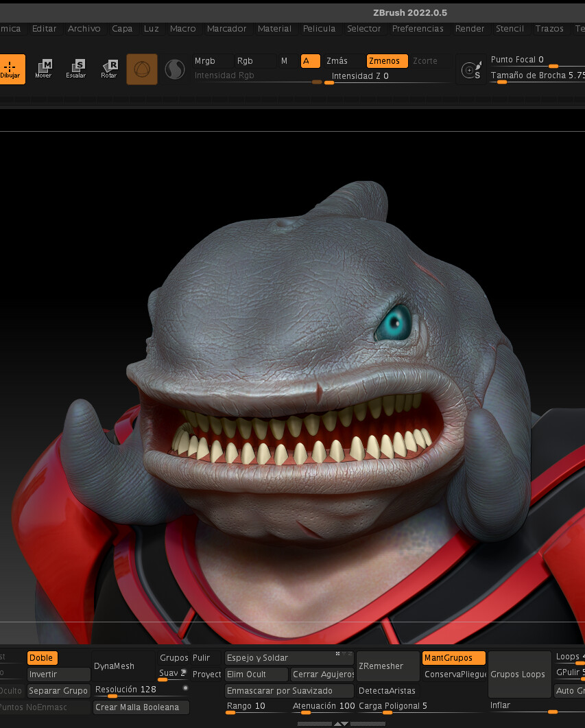The height and width of the screenshot is (728, 585).
Task: Toggle the orange A button
Action: tap(311, 61)
